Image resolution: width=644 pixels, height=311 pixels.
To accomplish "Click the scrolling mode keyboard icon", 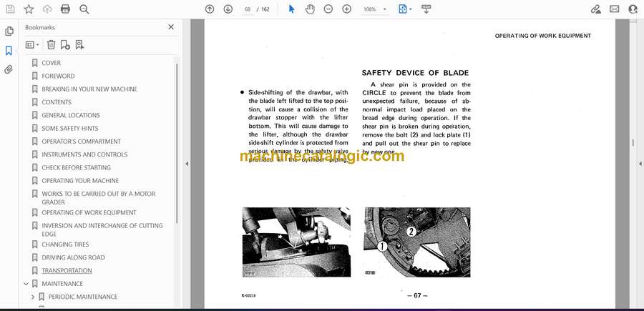I will [x=426, y=9].
